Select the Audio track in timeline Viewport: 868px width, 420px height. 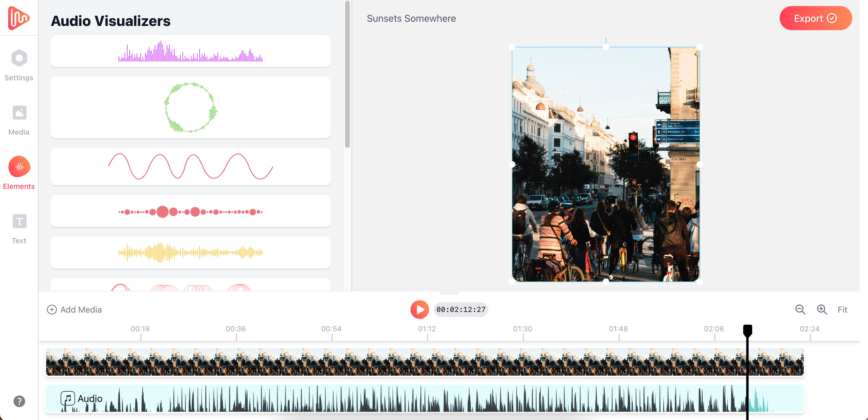click(x=425, y=399)
